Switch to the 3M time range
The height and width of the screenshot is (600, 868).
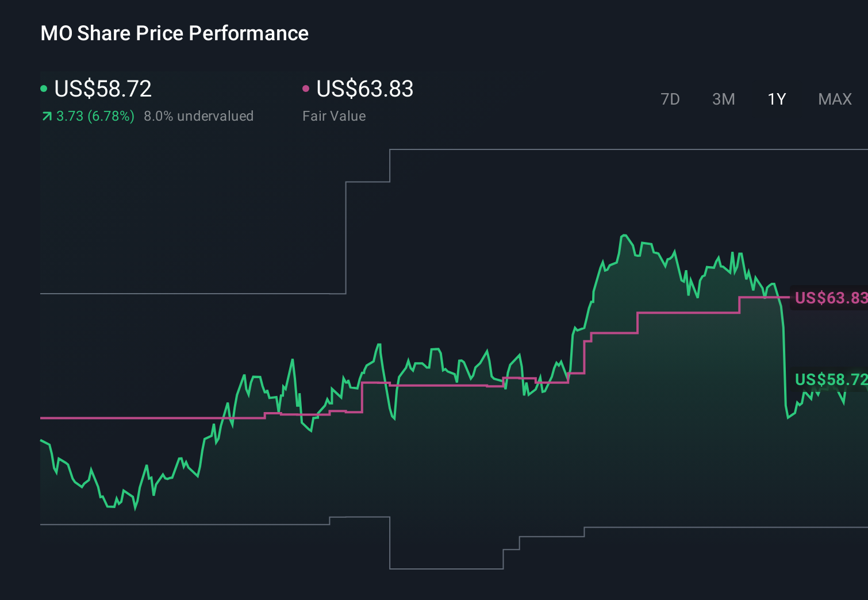[x=723, y=99]
